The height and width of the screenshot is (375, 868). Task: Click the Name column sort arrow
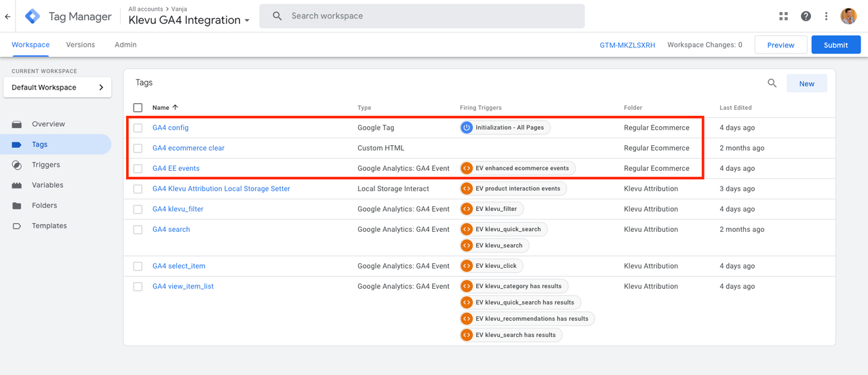176,107
